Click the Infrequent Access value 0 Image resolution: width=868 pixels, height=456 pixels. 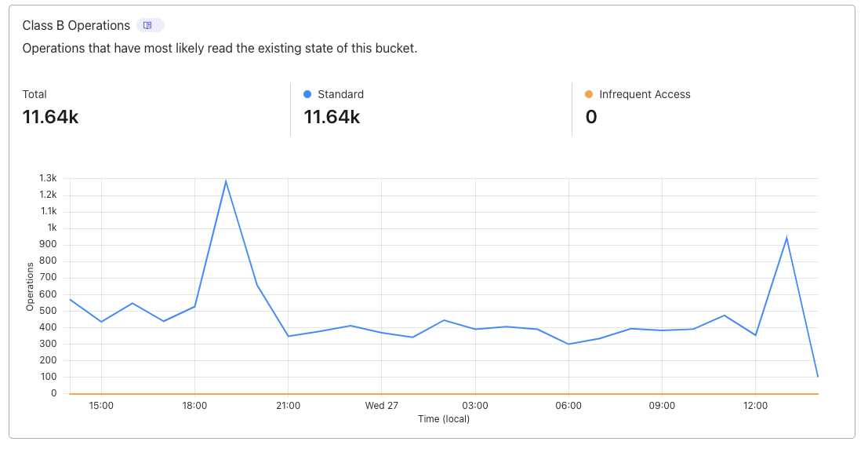591,117
